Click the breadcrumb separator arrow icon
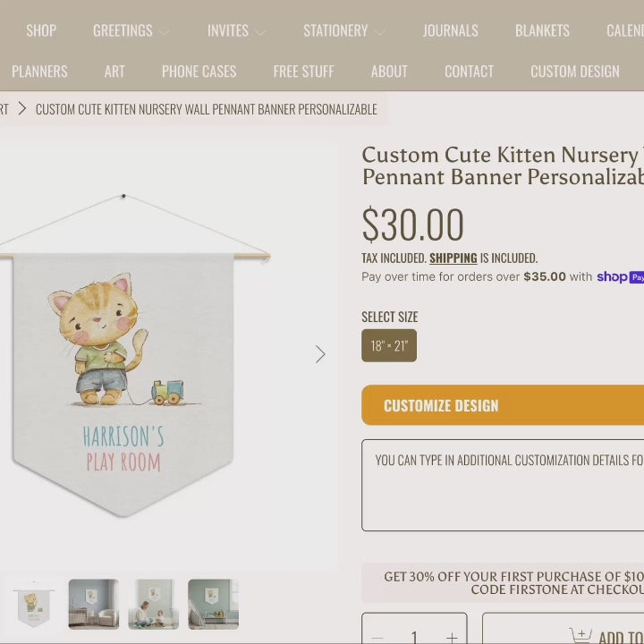644x644 pixels. point(22,109)
